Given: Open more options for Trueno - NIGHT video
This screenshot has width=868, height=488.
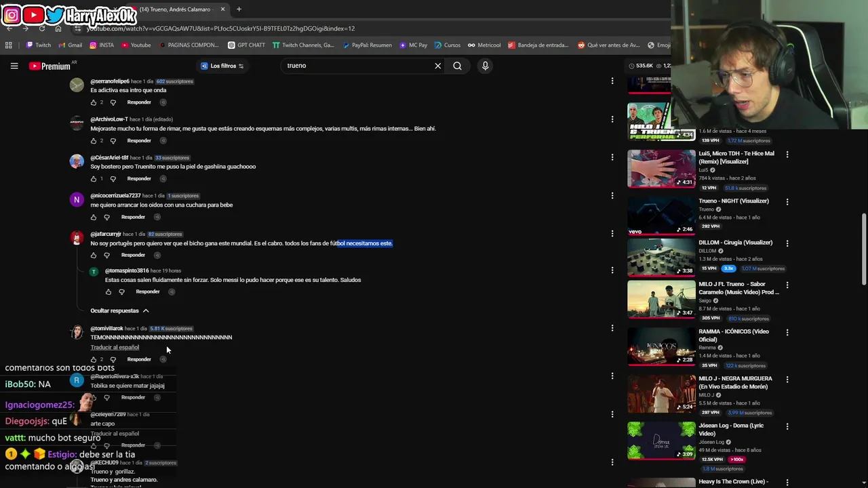Looking at the screenshot, I should (787, 201).
